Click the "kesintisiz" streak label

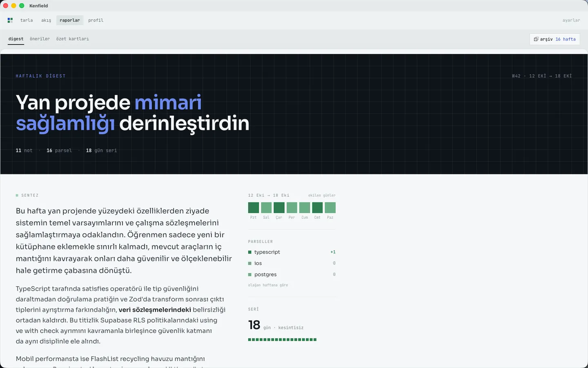291,328
